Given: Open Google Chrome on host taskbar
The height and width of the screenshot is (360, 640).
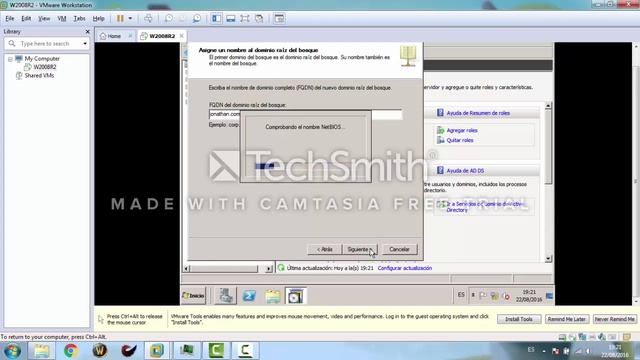Looking at the screenshot, I should (71, 351).
